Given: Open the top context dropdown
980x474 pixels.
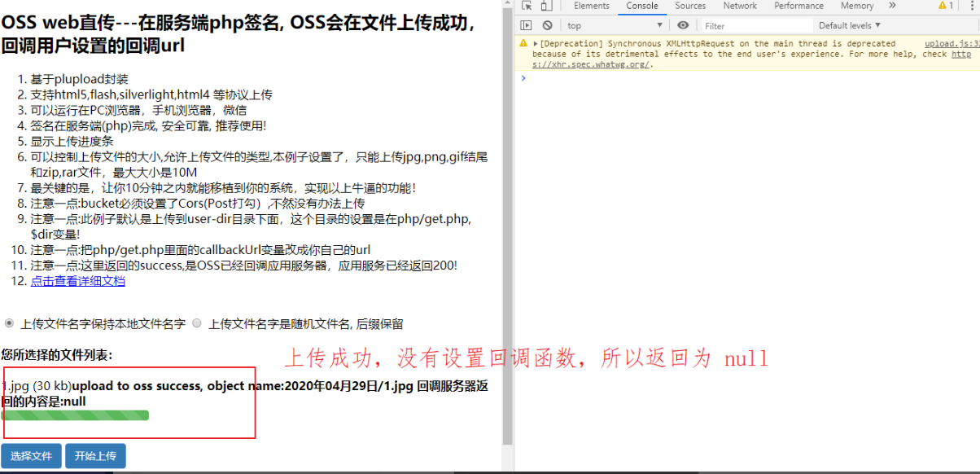Looking at the screenshot, I should click(615, 26).
